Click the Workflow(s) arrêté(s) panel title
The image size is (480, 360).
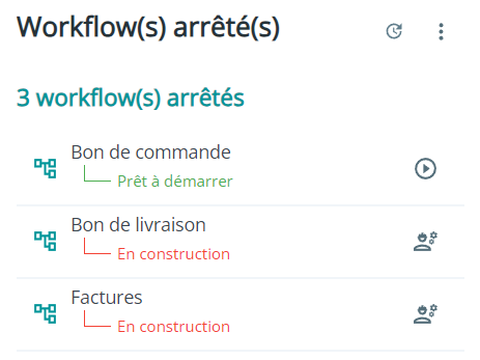point(148,27)
